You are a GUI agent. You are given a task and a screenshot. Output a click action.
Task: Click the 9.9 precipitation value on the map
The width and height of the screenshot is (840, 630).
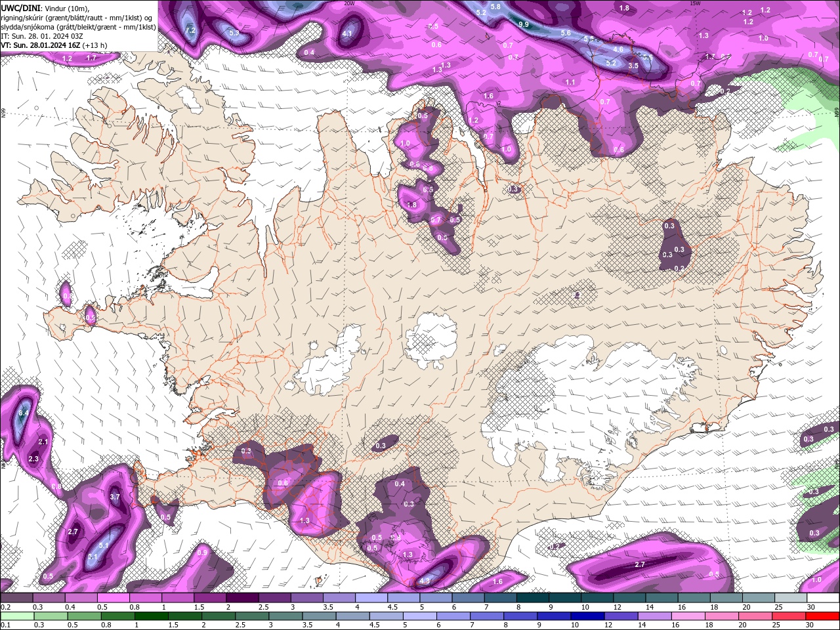point(523,24)
